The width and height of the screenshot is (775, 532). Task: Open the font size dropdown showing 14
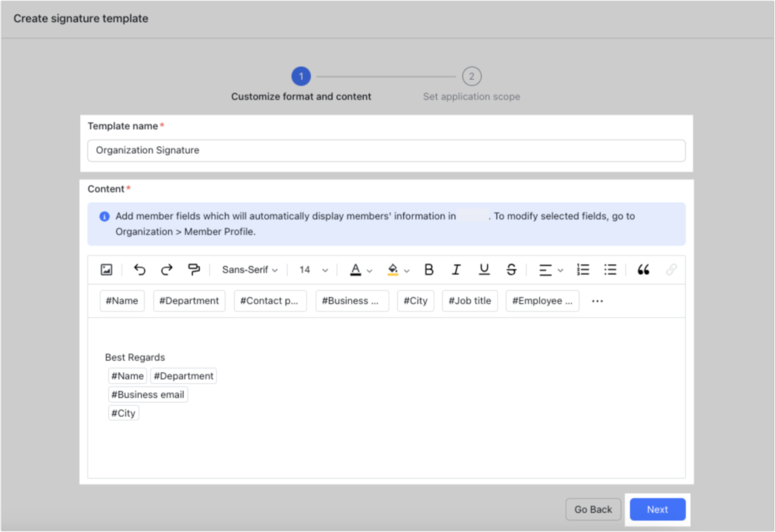(311, 270)
